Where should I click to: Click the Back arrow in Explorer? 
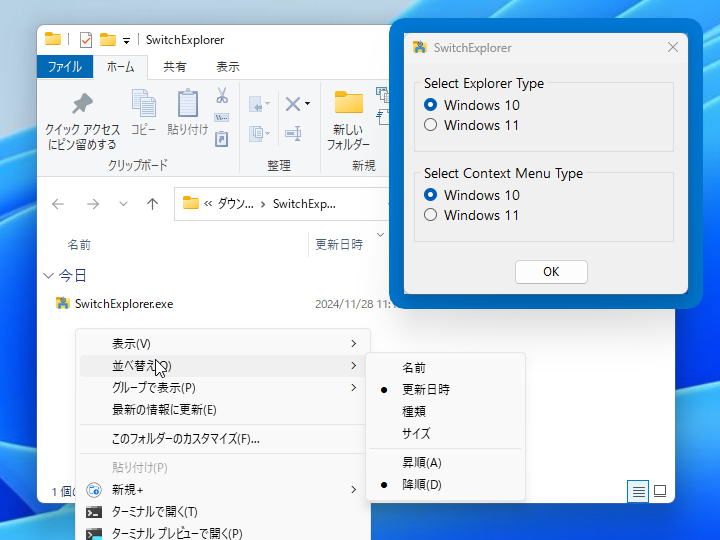coord(58,204)
